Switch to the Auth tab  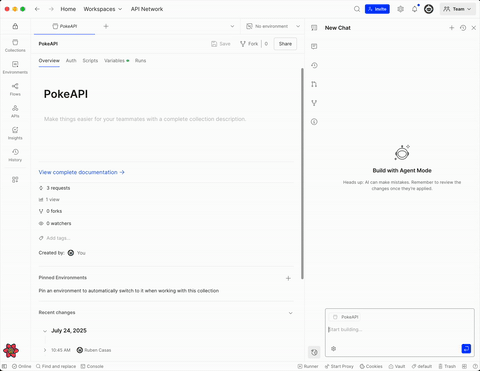(71, 61)
